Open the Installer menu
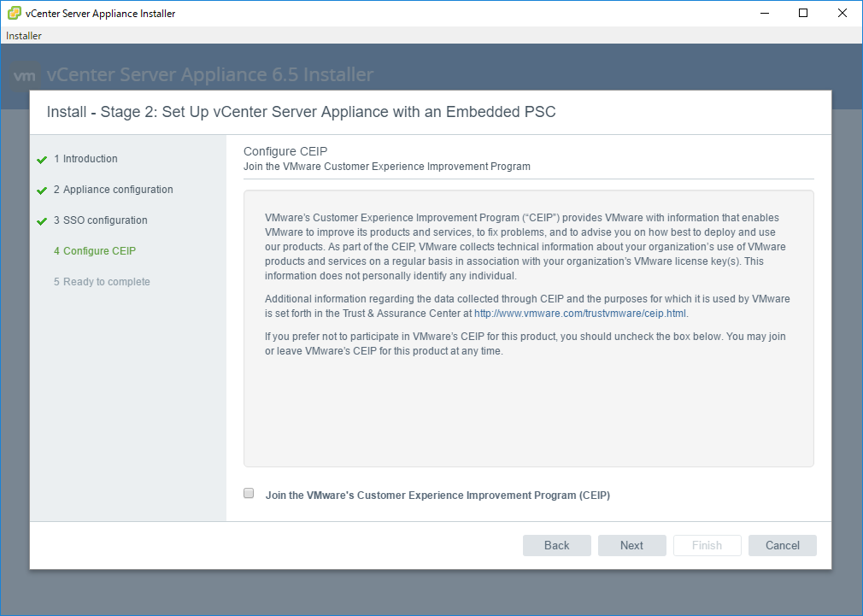 point(24,36)
